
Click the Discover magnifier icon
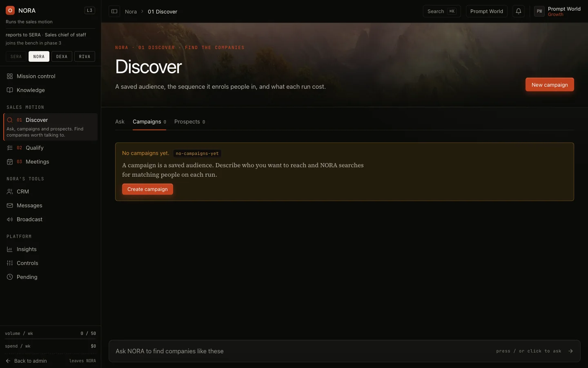point(10,120)
